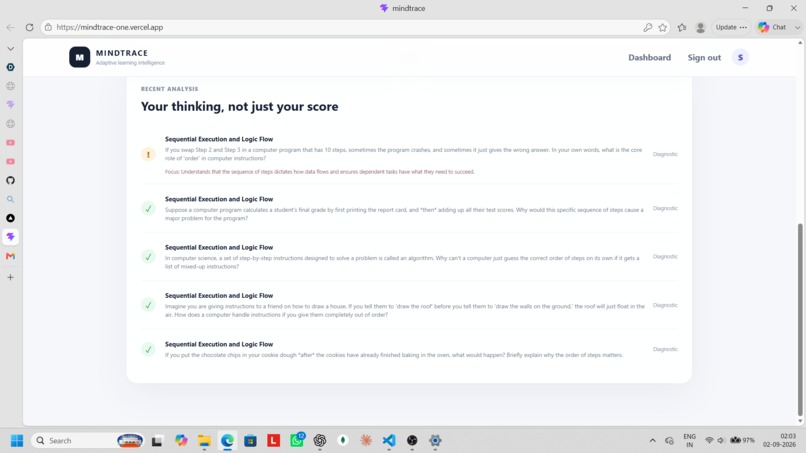This screenshot has width=806, height=453.
Task: Open the favorites list icon
Action: click(x=682, y=27)
